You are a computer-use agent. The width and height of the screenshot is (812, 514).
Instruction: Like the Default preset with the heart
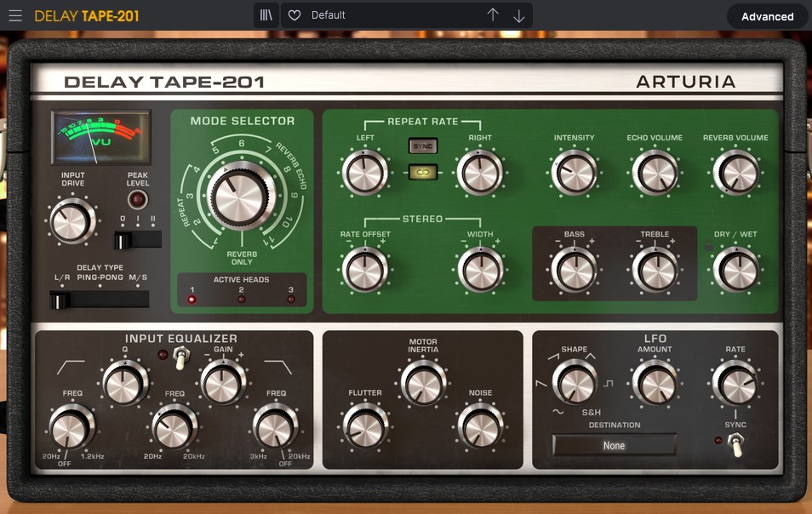294,15
